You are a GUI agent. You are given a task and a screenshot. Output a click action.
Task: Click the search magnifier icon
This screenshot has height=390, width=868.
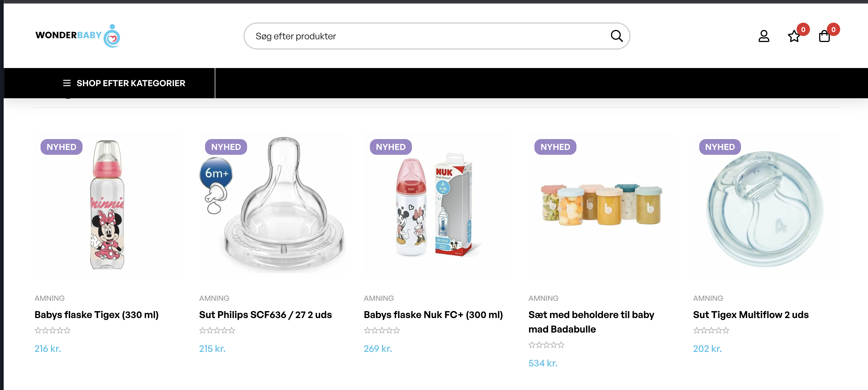click(x=616, y=36)
